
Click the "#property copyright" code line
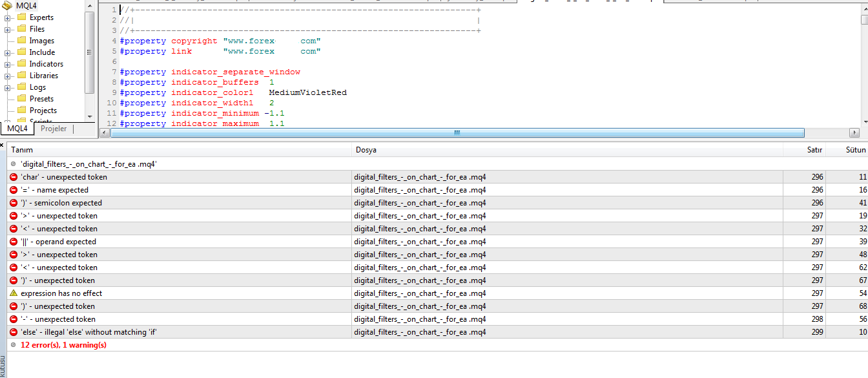coord(220,41)
